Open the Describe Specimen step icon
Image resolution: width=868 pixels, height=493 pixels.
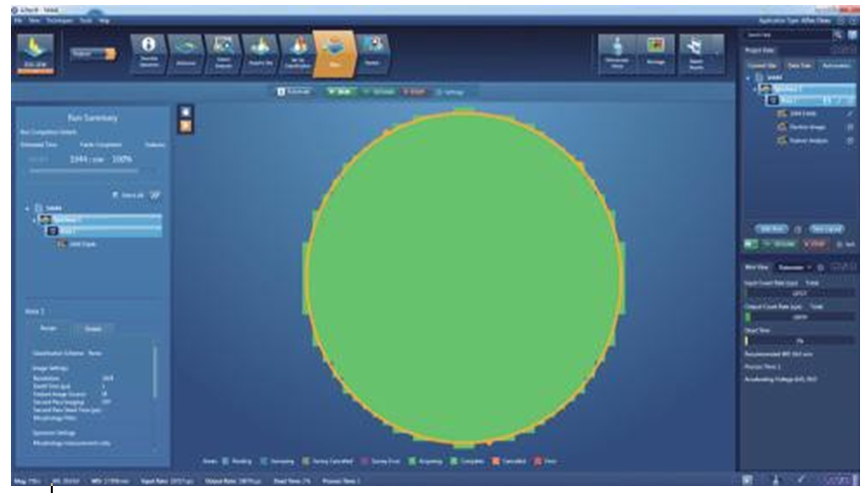tap(149, 53)
